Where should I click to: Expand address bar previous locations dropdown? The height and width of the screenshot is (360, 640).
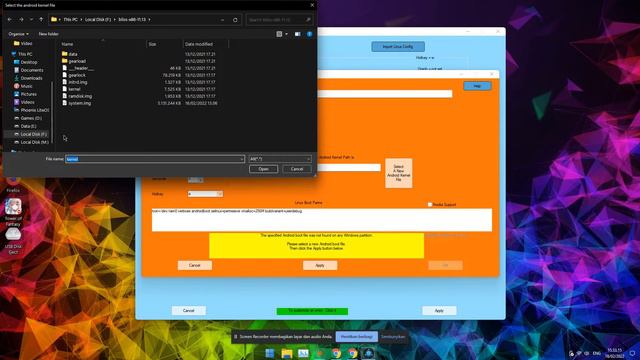click(x=222, y=20)
